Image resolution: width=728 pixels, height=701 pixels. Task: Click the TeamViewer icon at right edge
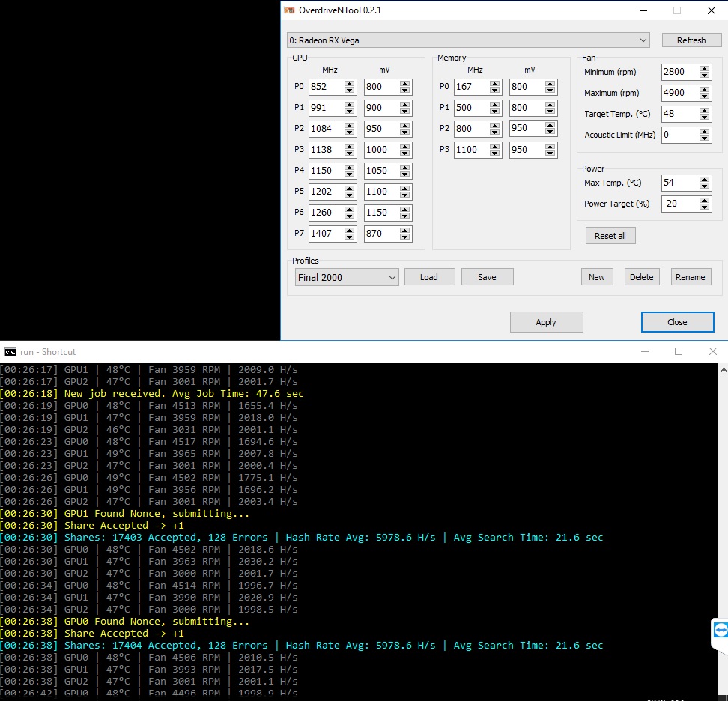click(721, 630)
